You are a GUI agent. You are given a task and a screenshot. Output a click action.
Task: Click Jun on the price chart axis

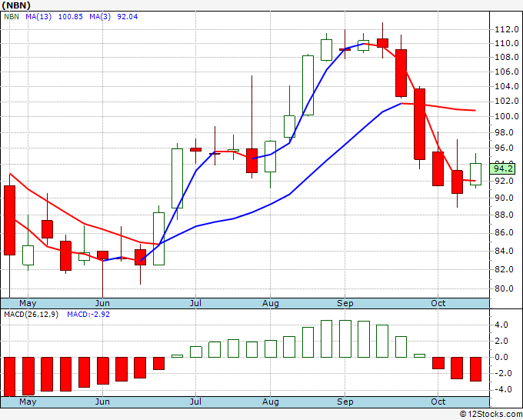(102, 303)
